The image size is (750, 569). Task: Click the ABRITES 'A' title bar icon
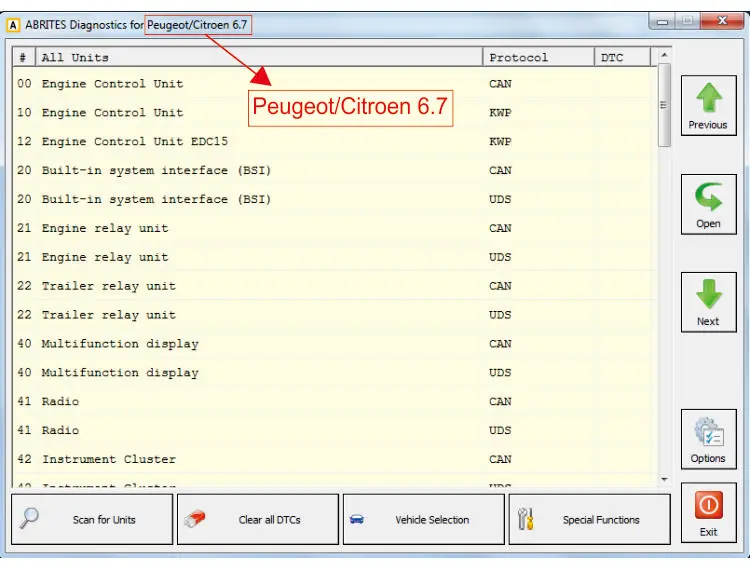pos(13,25)
